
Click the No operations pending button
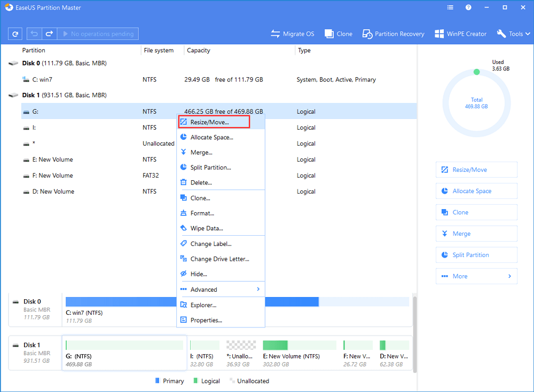click(98, 34)
